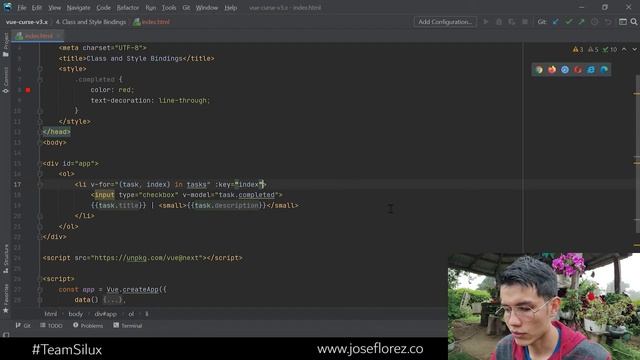This screenshot has height=360, width=640.
Task: Collapse the <li v-for> block fold marker
Action: pos(40,184)
